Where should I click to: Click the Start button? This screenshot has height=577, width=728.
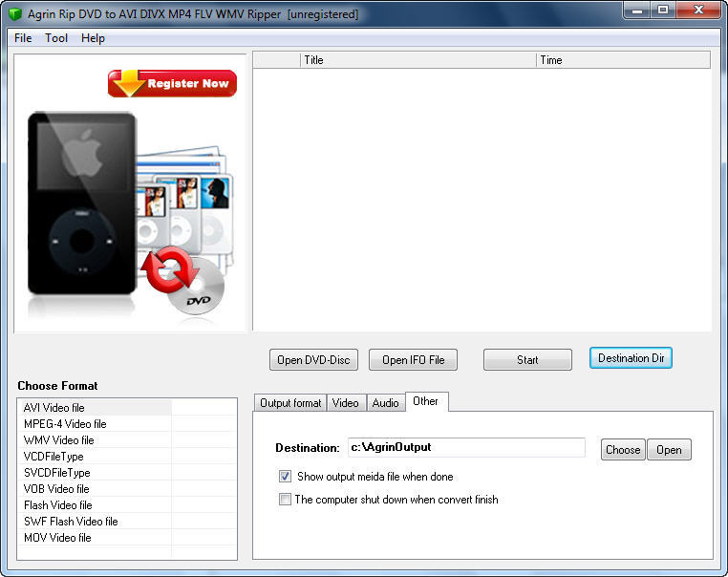click(x=527, y=360)
